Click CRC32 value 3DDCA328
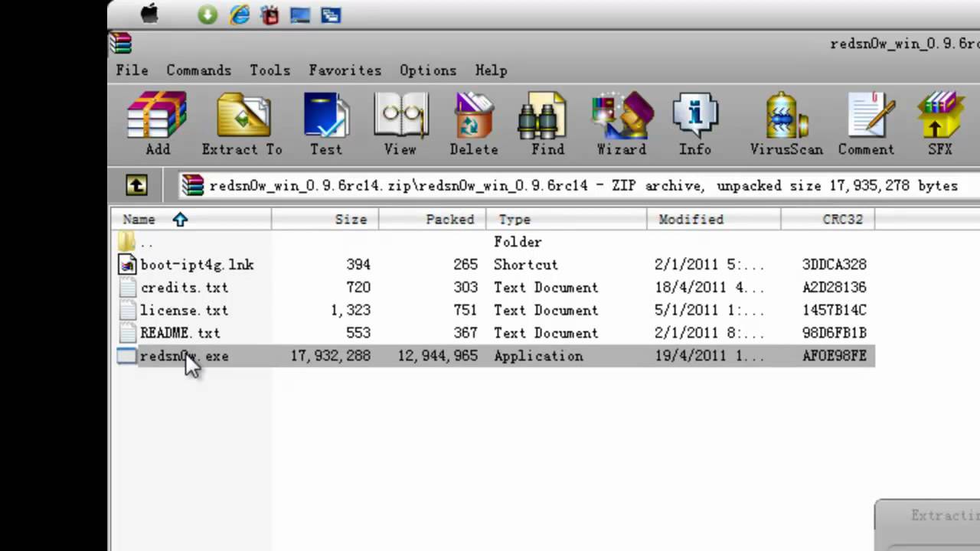 click(835, 265)
